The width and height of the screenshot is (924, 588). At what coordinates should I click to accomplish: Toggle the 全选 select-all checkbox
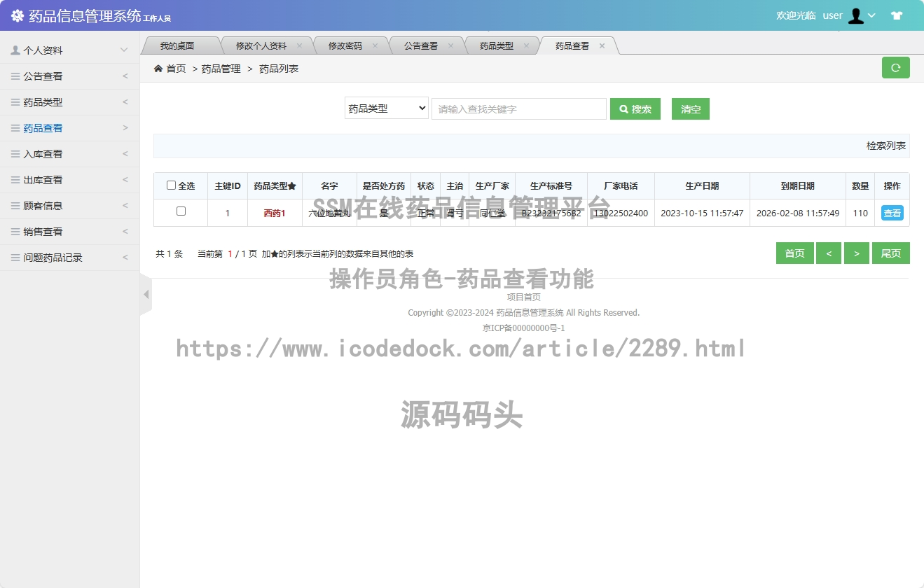pyautogui.click(x=171, y=185)
